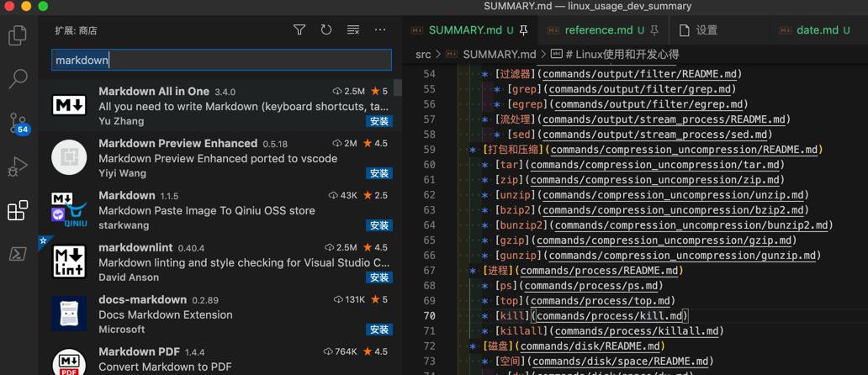Click the David Anson publisher name
Viewport: 868px width, 375px height.
129,277
